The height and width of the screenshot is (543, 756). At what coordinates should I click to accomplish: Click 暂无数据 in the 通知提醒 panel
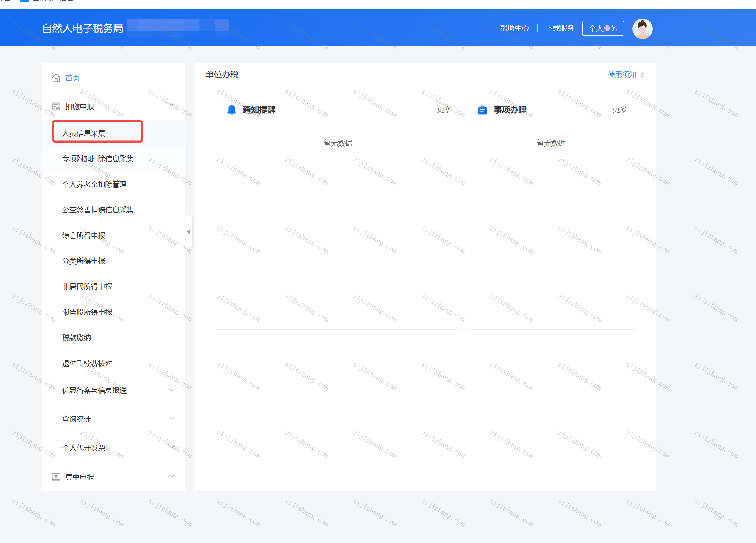click(338, 143)
